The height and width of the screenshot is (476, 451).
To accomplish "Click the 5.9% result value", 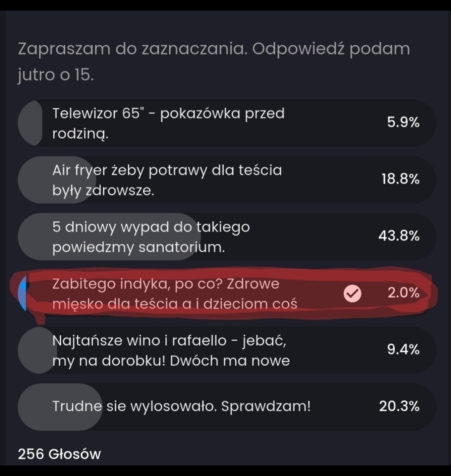I will point(403,123).
